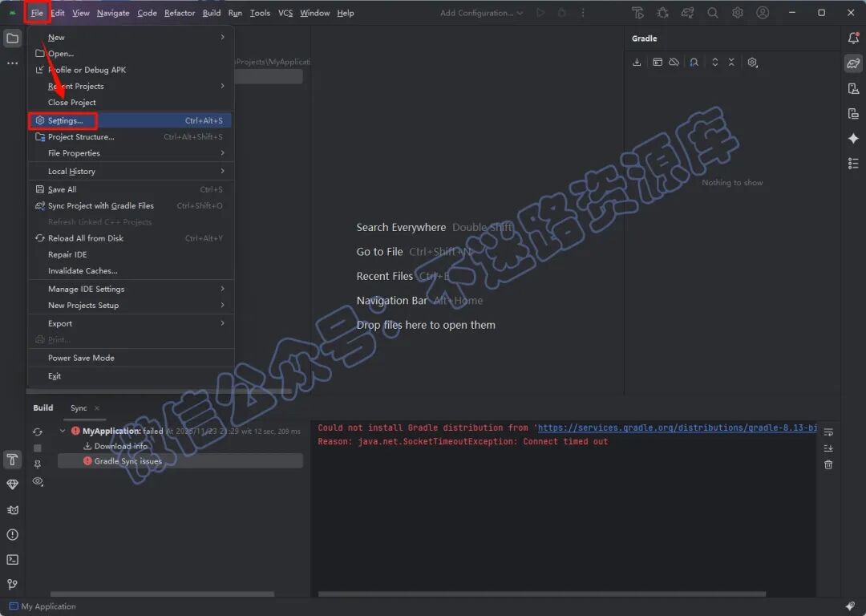Open the Project tool window icon

pos(12,38)
